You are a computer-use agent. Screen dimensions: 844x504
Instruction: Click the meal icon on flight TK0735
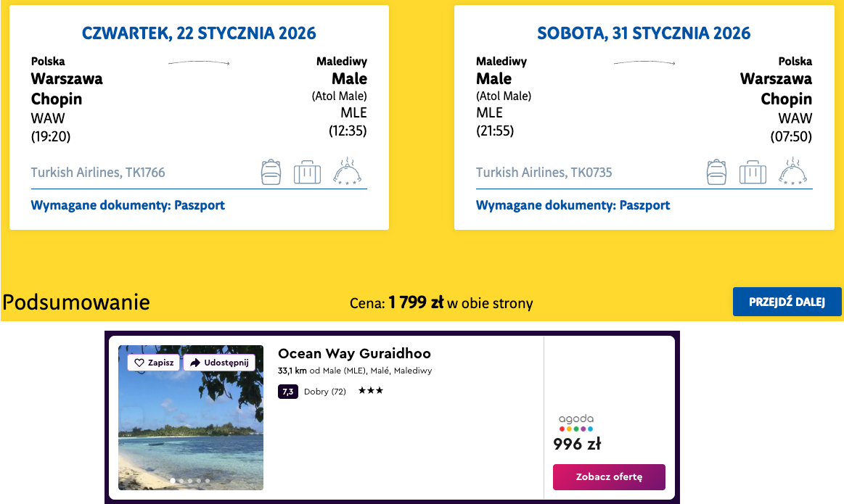point(792,171)
